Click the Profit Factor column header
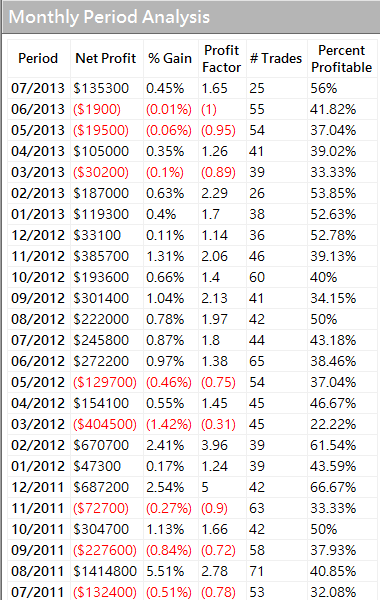Viewport: 380px width, 600px height. tap(222, 59)
